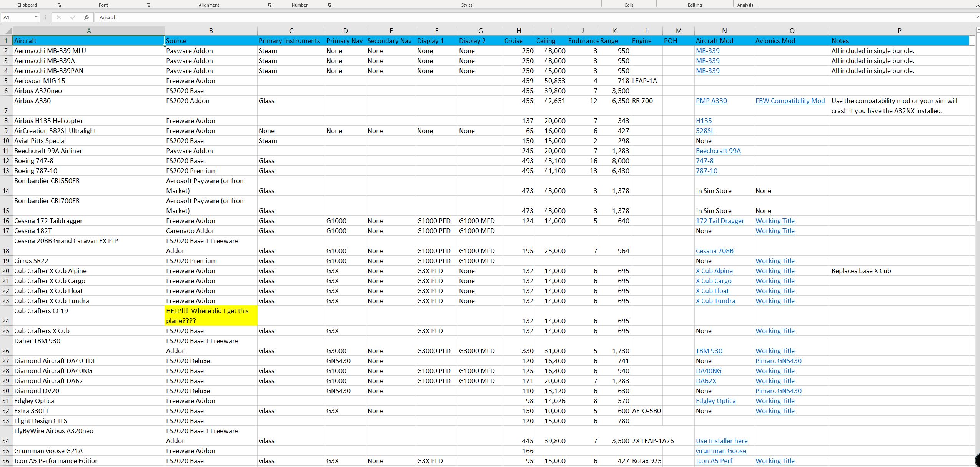Select row 24 header

click(x=6, y=316)
